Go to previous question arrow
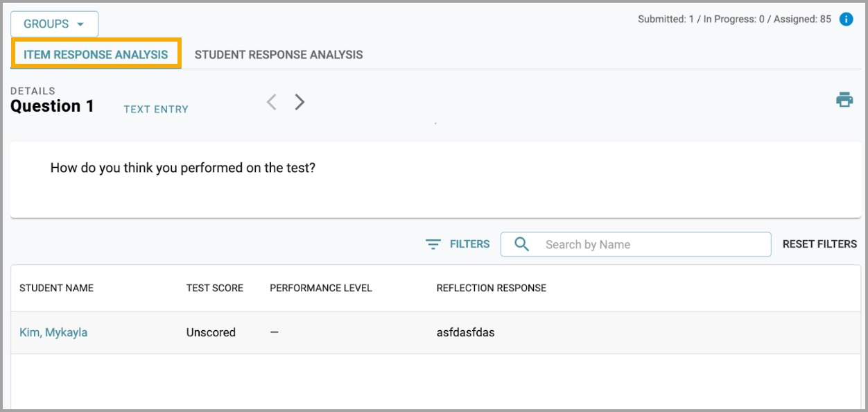Image resolution: width=868 pixels, height=412 pixels. 272,102
